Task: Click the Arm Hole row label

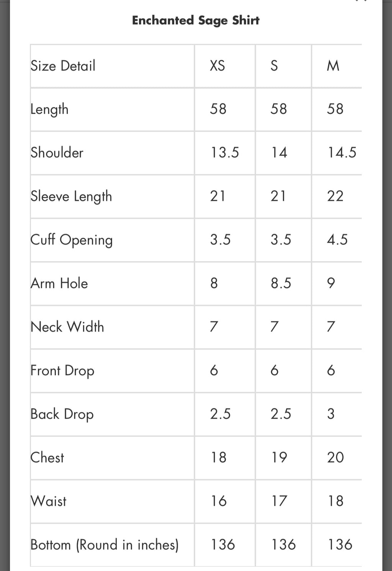Action: [x=59, y=283]
